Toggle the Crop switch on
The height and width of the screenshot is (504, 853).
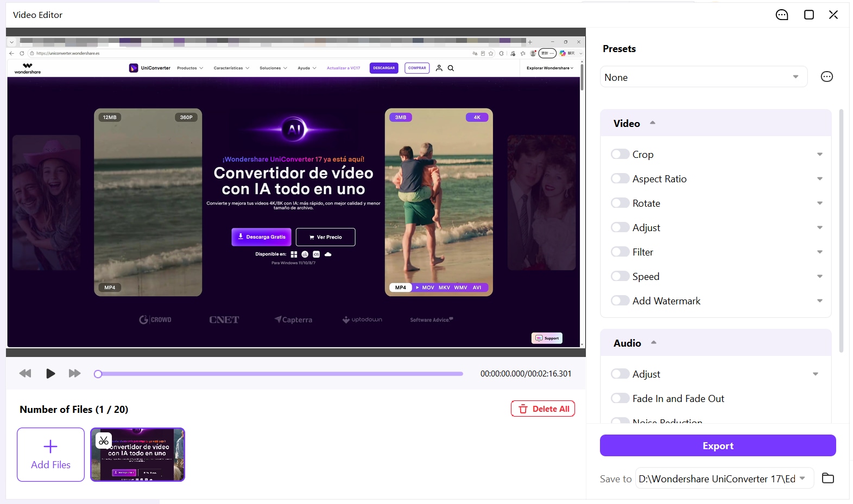[x=620, y=154]
